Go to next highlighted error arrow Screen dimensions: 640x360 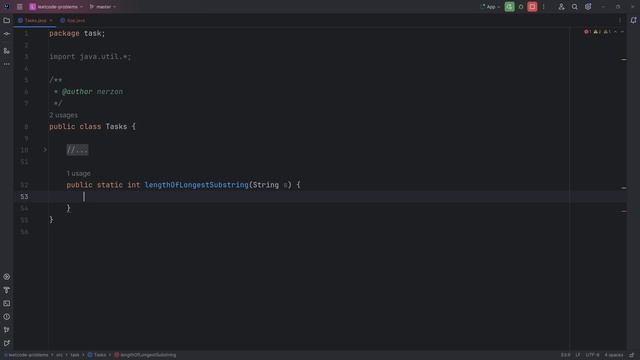622,32
